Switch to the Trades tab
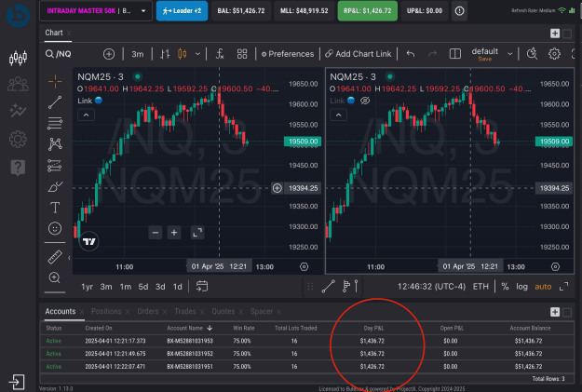This screenshot has width=582, height=392. coord(185,311)
